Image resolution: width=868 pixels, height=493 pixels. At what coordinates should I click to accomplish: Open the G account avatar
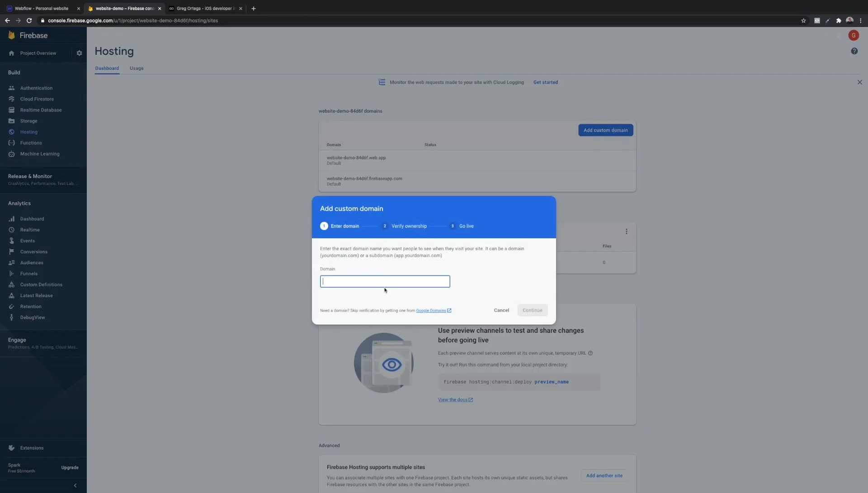point(854,35)
